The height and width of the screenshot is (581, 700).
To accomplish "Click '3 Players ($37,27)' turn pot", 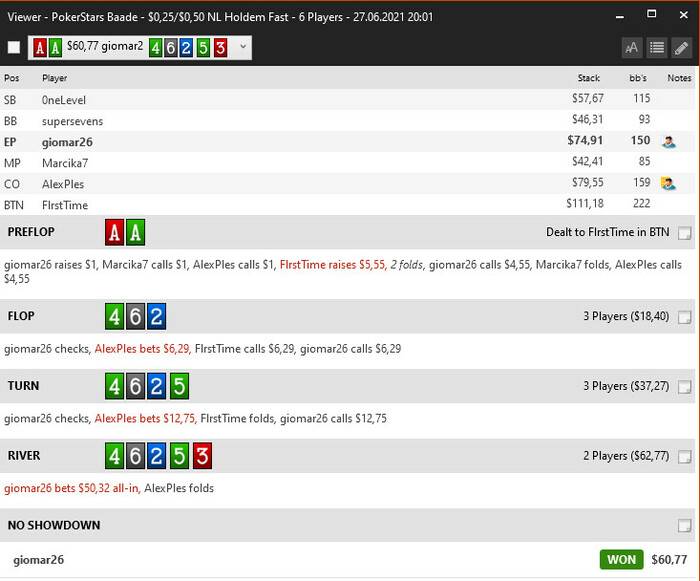I will pos(626,386).
